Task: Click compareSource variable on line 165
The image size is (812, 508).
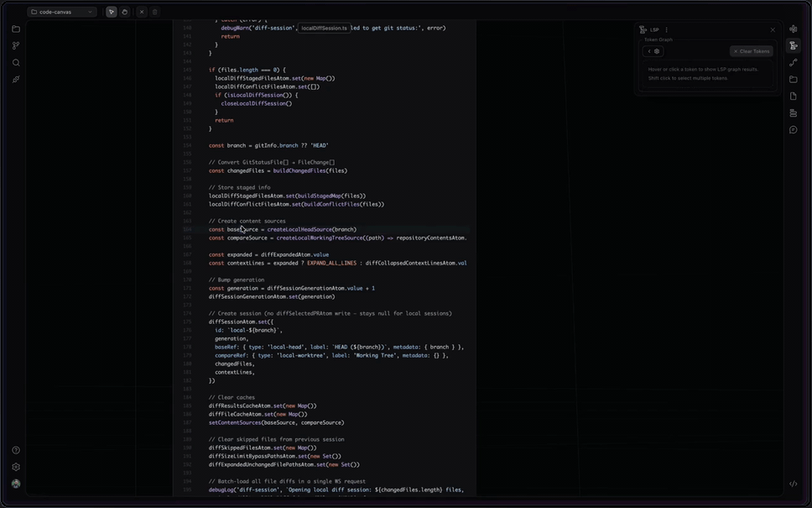Action: tap(247, 238)
